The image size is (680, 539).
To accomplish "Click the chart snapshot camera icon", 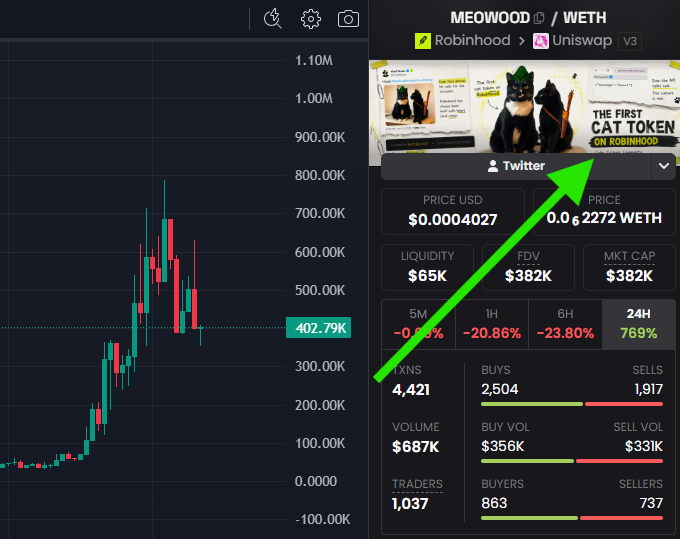I will (348, 19).
